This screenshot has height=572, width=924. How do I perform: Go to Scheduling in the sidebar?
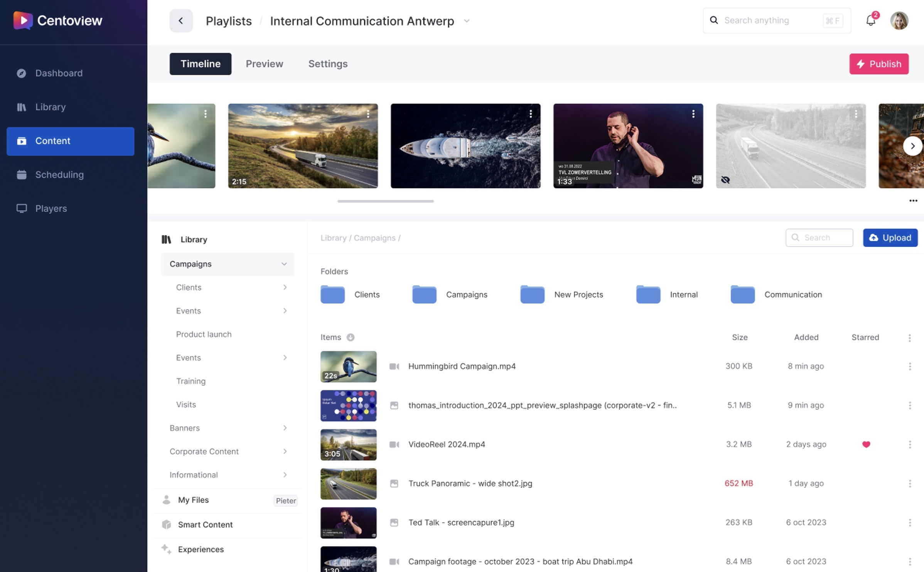[x=59, y=175]
